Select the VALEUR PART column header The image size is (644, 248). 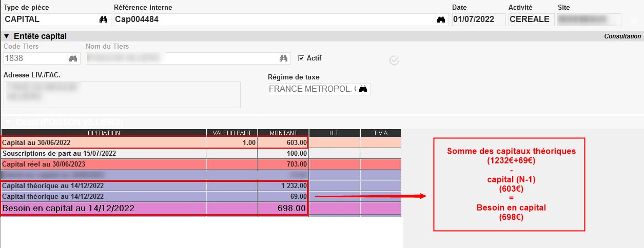(x=231, y=133)
